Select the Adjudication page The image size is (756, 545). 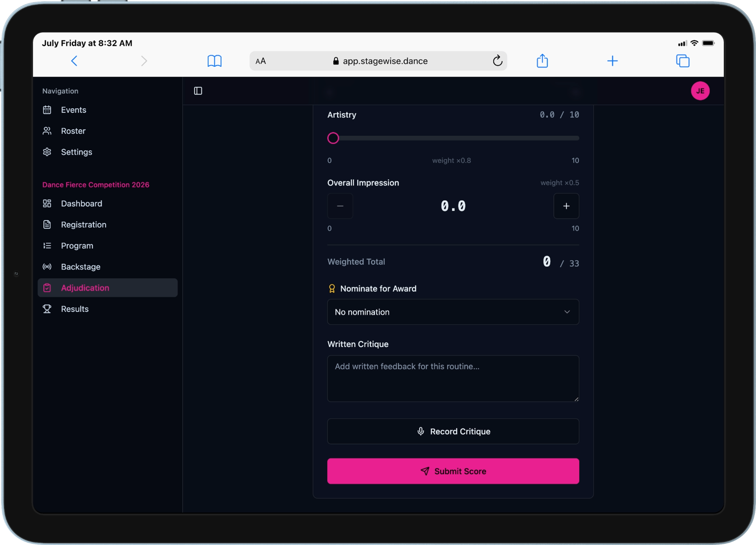click(x=108, y=288)
